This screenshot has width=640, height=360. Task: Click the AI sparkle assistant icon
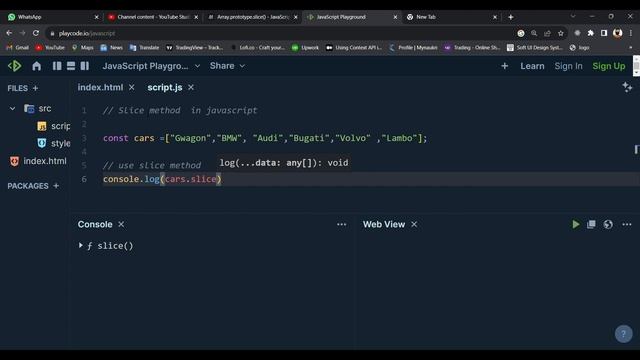(627, 87)
